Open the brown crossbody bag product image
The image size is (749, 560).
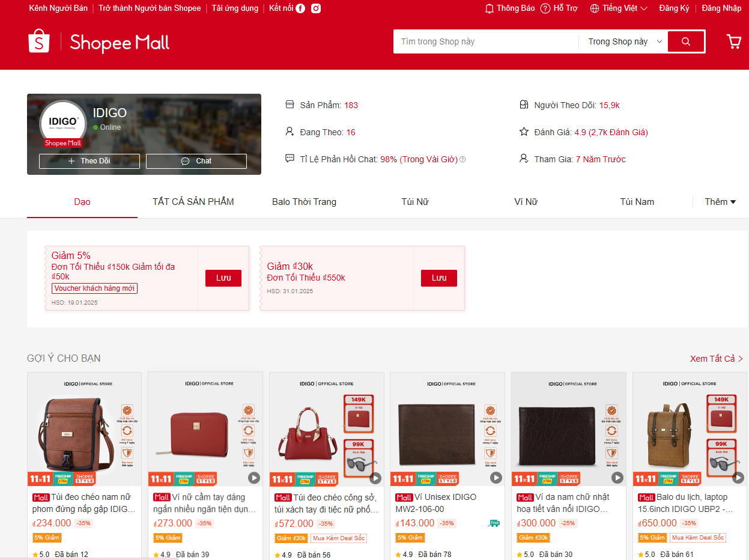click(x=84, y=429)
